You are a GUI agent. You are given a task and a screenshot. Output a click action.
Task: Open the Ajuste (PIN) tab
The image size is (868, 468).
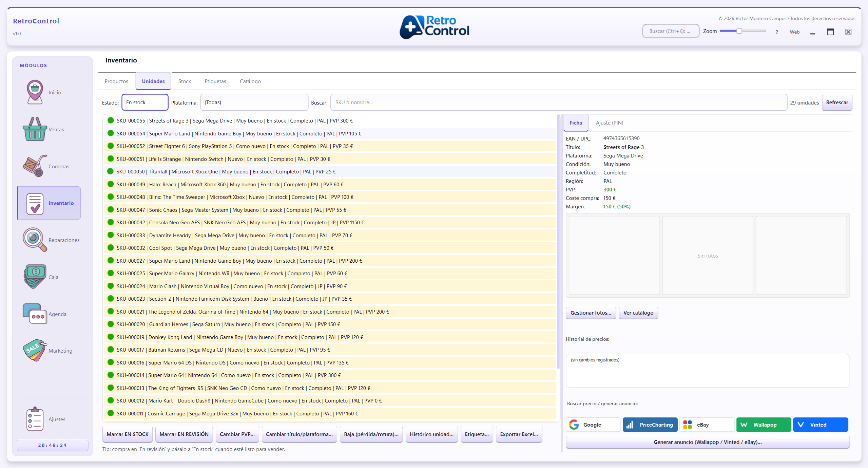pyautogui.click(x=609, y=123)
